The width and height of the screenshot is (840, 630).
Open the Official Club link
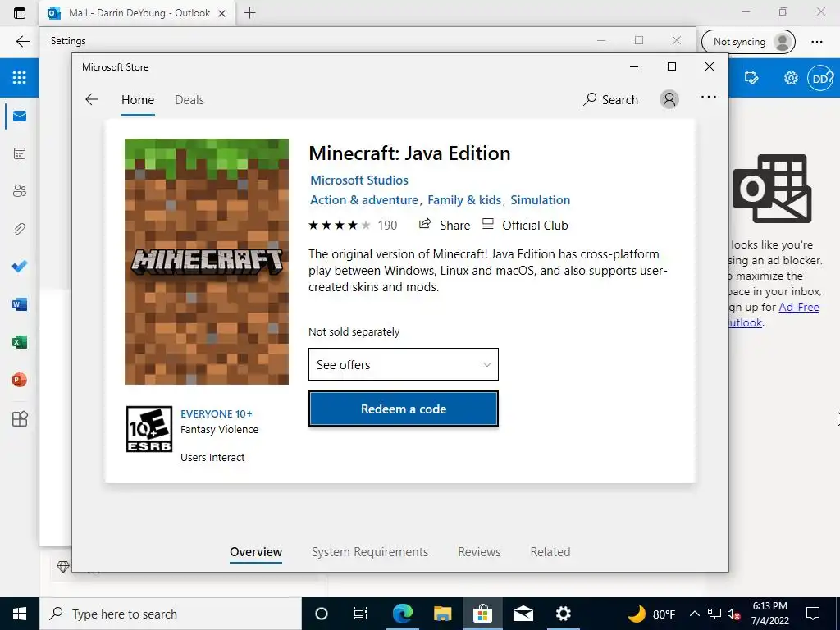click(525, 225)
